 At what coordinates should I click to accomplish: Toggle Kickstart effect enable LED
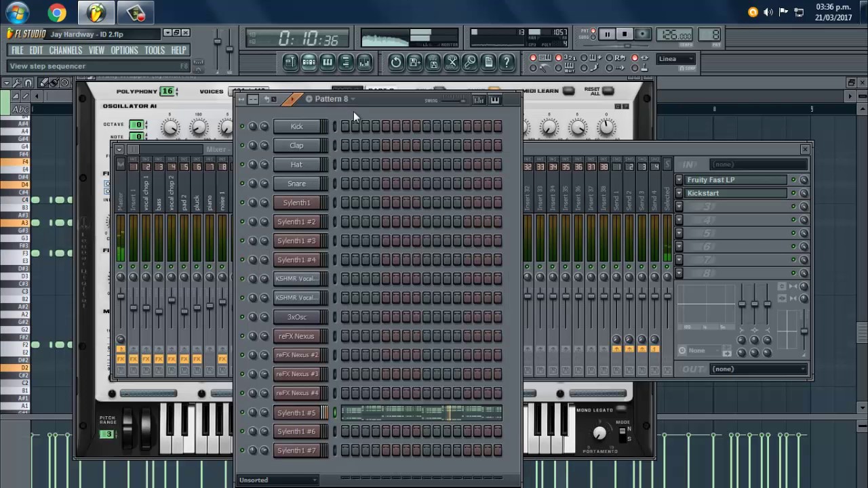tap(793, 193)
